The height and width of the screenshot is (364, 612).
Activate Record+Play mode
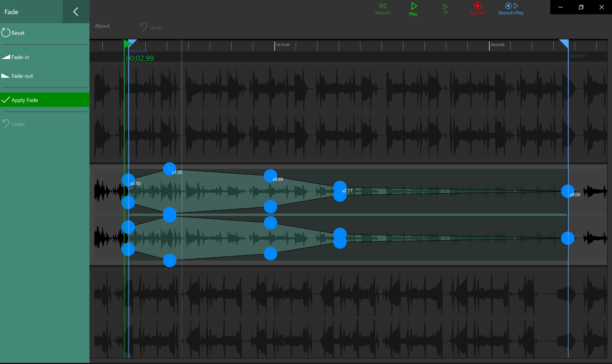(x=510, y=6)
